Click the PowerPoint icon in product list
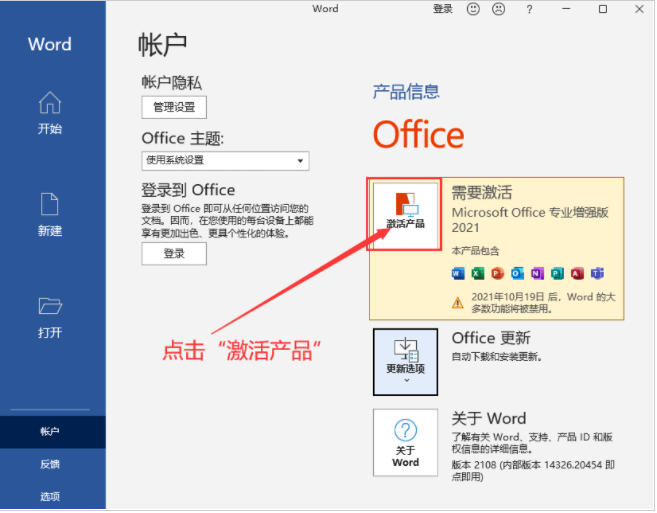Viewport: 657px width, 513px height. [498, 273]
